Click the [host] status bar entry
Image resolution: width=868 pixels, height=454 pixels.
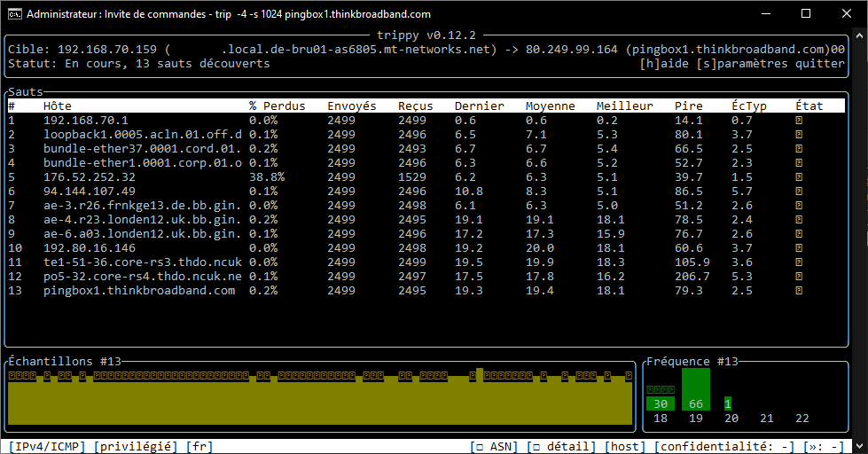pos(625,446)
